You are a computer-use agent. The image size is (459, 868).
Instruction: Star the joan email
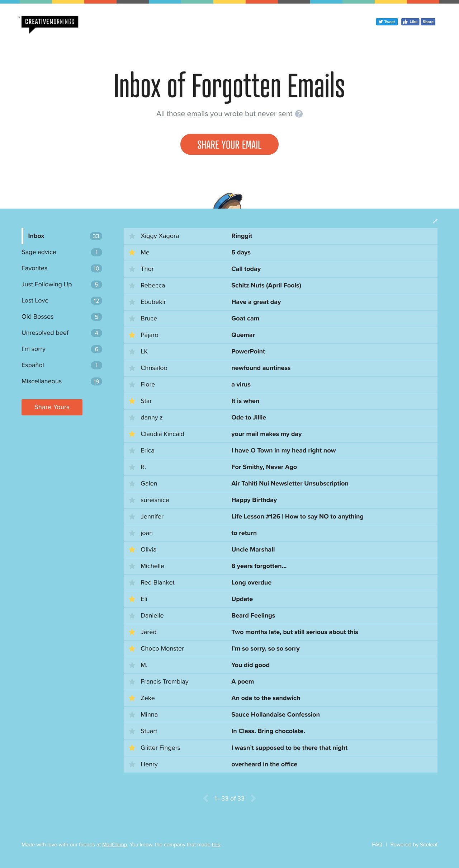(x=132, y=533)
